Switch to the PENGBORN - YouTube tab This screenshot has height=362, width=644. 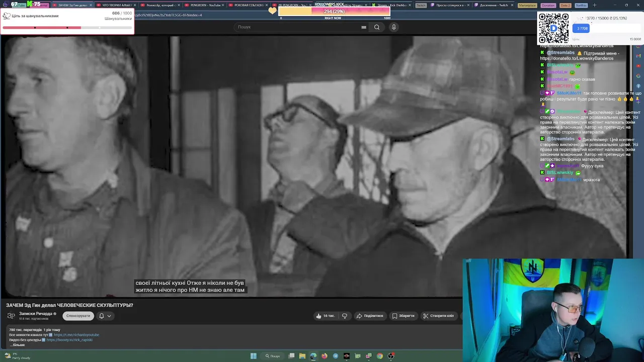point(204,5)
